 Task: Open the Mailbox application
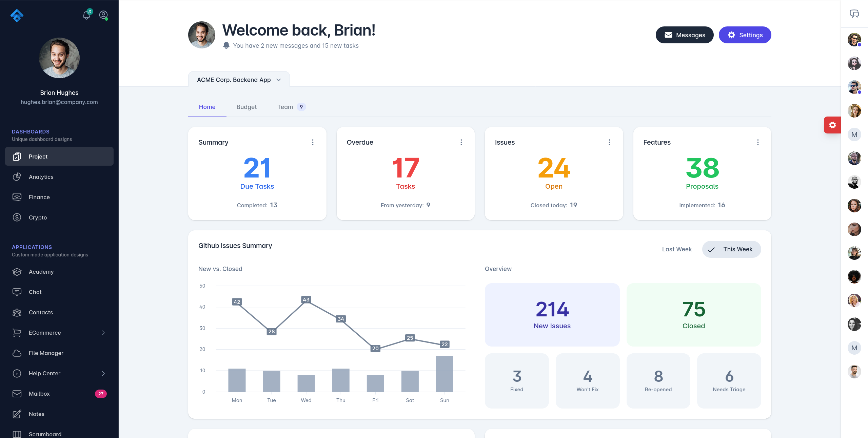[x=39, y=394]
